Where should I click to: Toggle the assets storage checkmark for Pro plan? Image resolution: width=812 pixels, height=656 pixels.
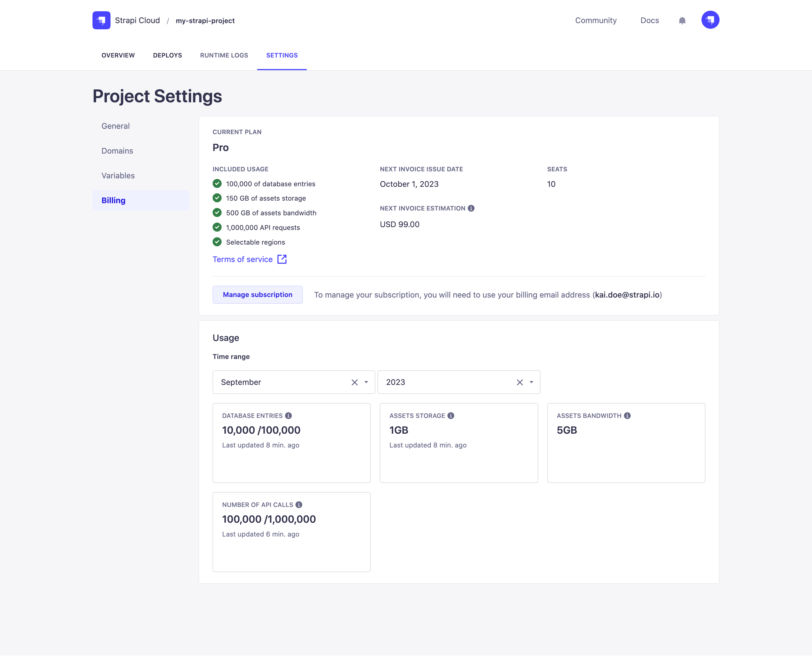(x=217, y=198)
